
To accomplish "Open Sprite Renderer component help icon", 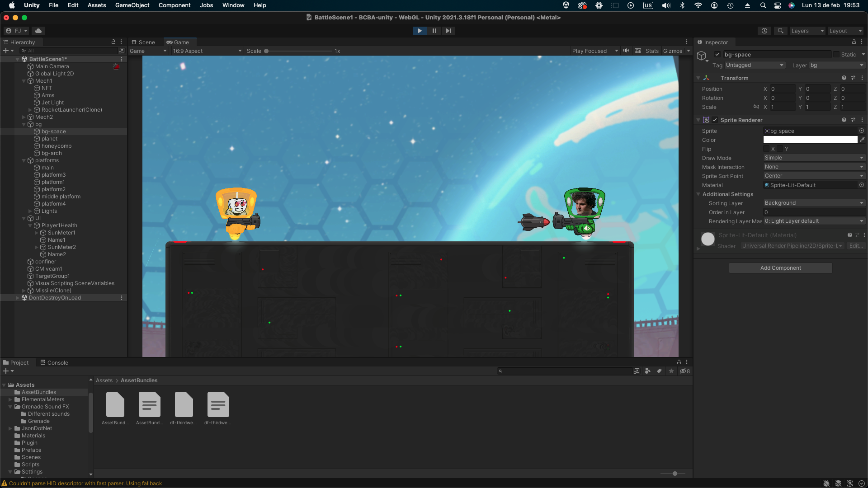I will pos(844,120).
